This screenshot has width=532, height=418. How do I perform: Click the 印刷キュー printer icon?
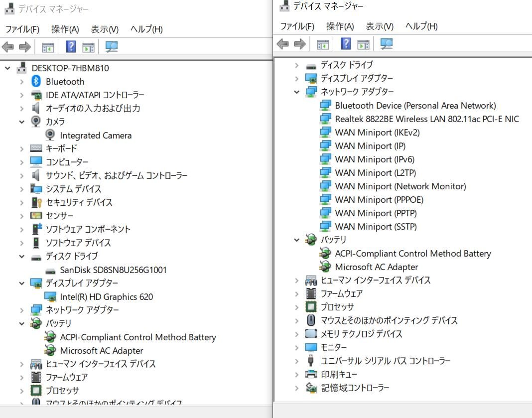(x=311, y=374)
